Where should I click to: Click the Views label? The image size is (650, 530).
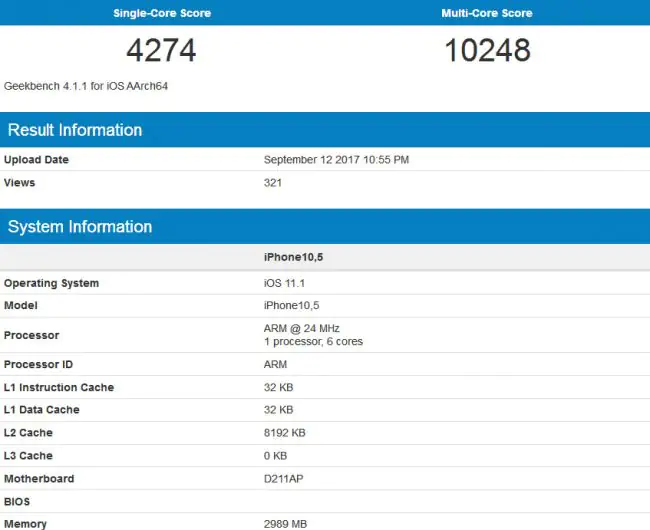click(19, 183)
